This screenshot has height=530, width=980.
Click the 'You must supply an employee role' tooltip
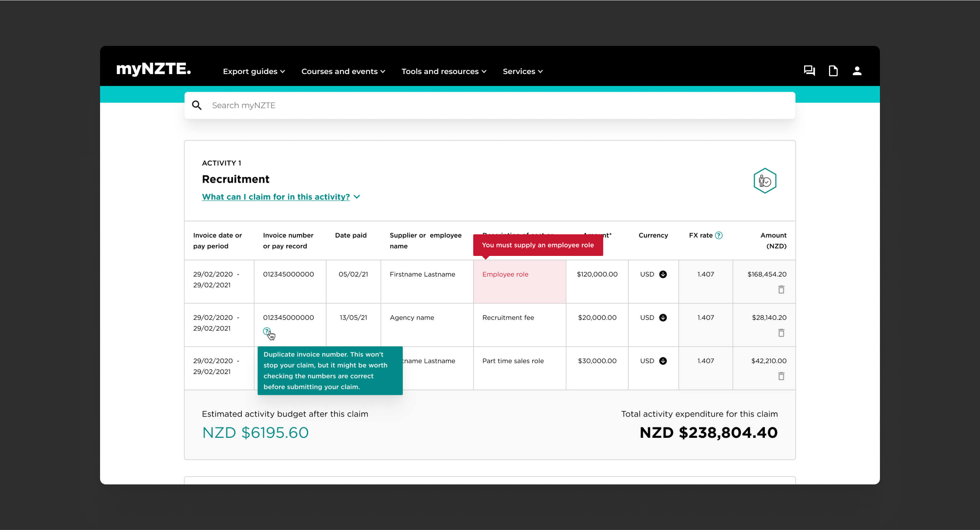[538, 245]
